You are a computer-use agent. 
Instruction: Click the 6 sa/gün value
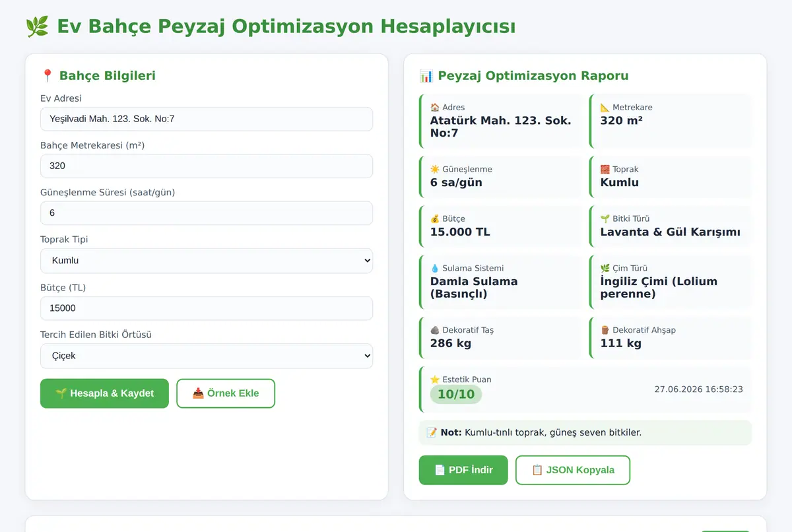click(x=456, y=183)
